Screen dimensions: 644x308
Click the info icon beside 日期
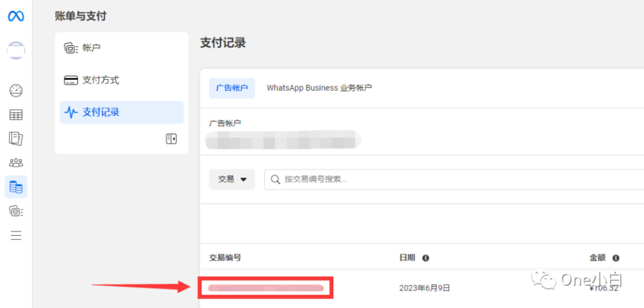click(426, 258)
